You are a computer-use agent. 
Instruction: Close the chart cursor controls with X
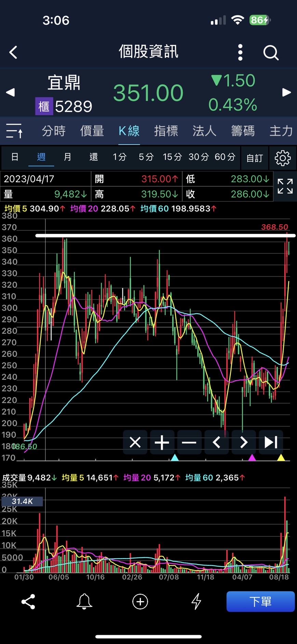[135, 442]
